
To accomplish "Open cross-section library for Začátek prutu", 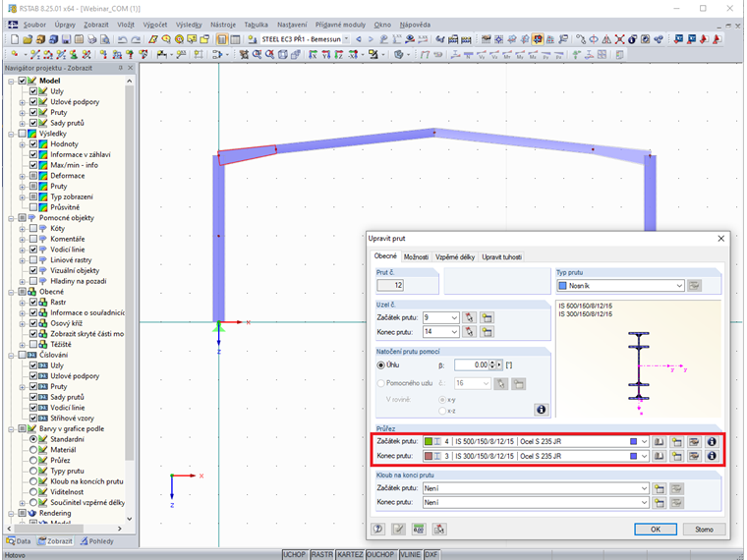I will [660, 442].
